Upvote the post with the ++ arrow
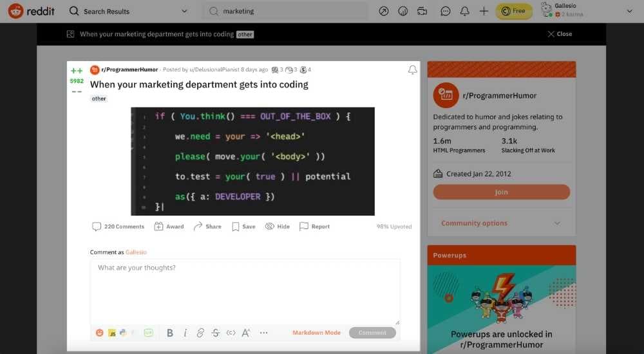Screen dimensions: 644x354 [x=77, y=71]
